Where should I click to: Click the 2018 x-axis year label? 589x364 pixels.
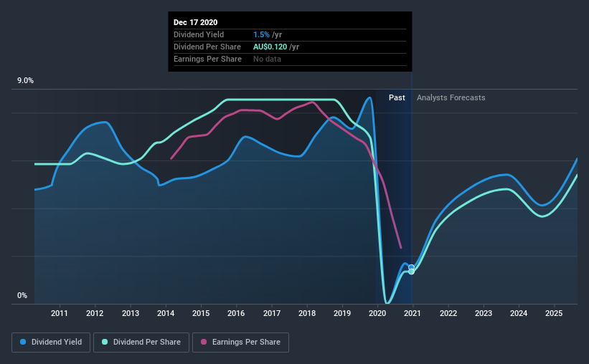307,313
